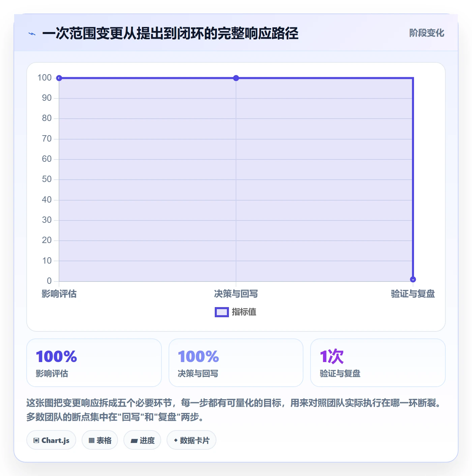Viewport: 472px width, 476px height.
Task: Click the title 一次范围变更从提出到闭环的完整响应路径
Action: click(170, 33)
